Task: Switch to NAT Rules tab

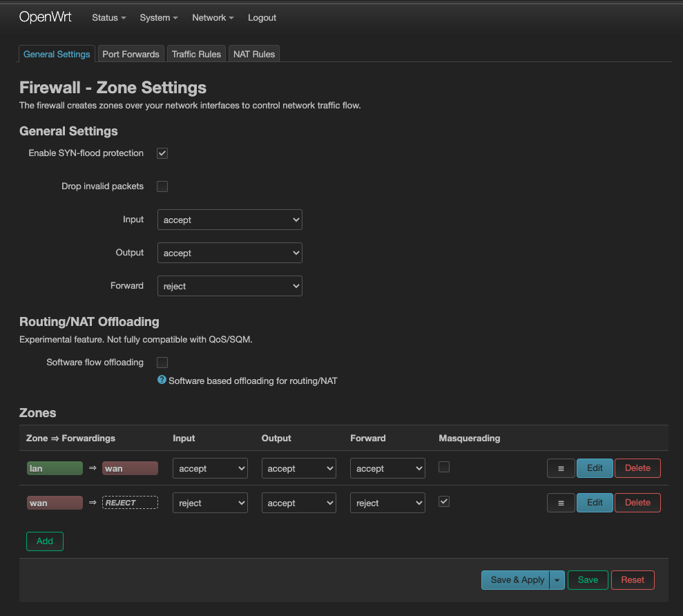Action: click(x=254, y=54)
